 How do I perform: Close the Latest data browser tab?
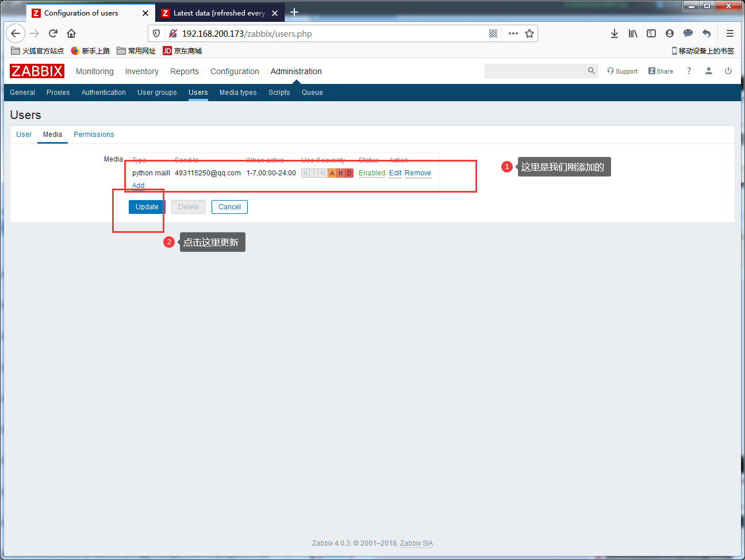(x=275, y=13)
